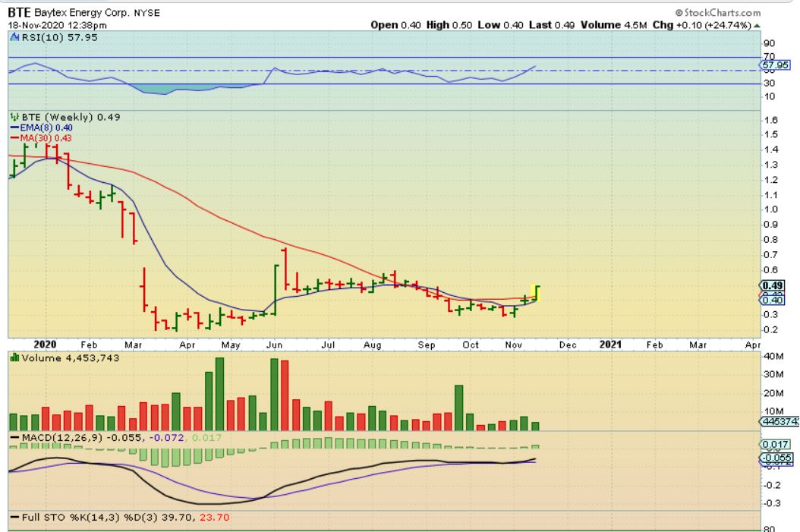The image size is (800, 532).
Task: Click the MACD signal value -0.072
Action: coord(167,438)
